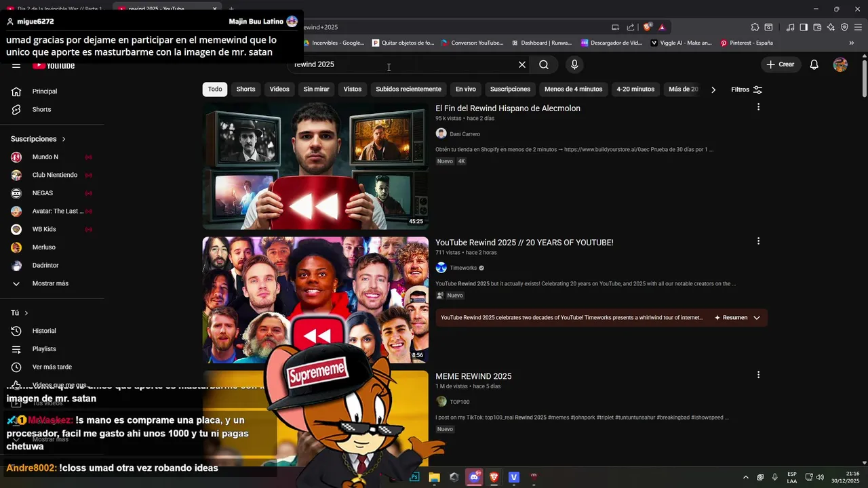868x488 pixels.
Task: Open the Leo AI sparkle toolbar icon
Action: [831, 27]
